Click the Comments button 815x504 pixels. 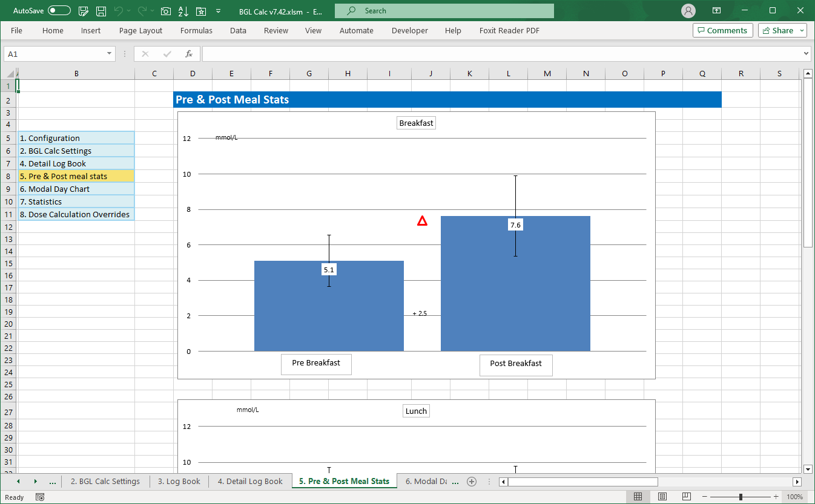point(723,30)
